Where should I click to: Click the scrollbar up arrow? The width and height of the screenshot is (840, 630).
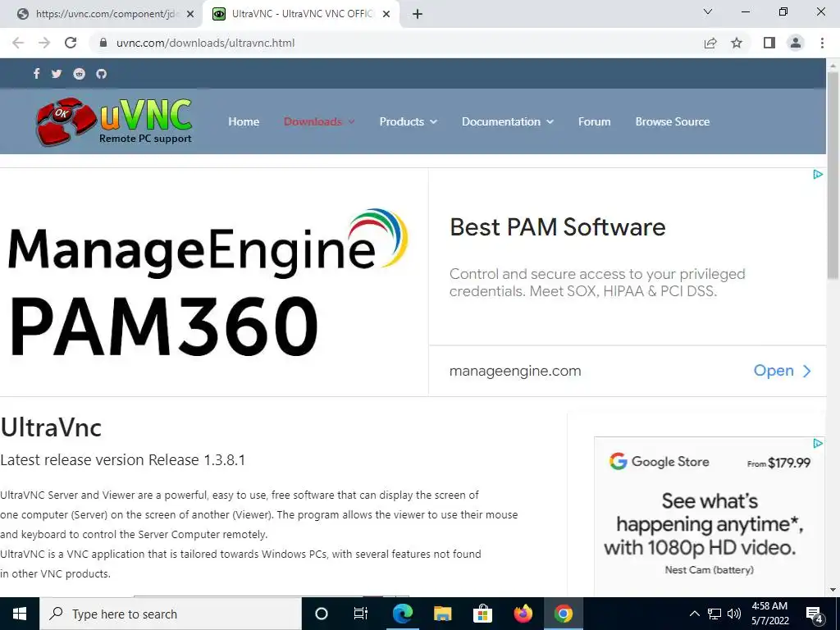click(833, 65)
